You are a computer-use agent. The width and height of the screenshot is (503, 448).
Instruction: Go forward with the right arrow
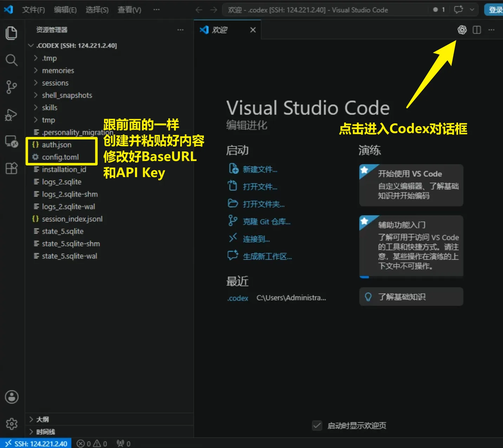214,10
